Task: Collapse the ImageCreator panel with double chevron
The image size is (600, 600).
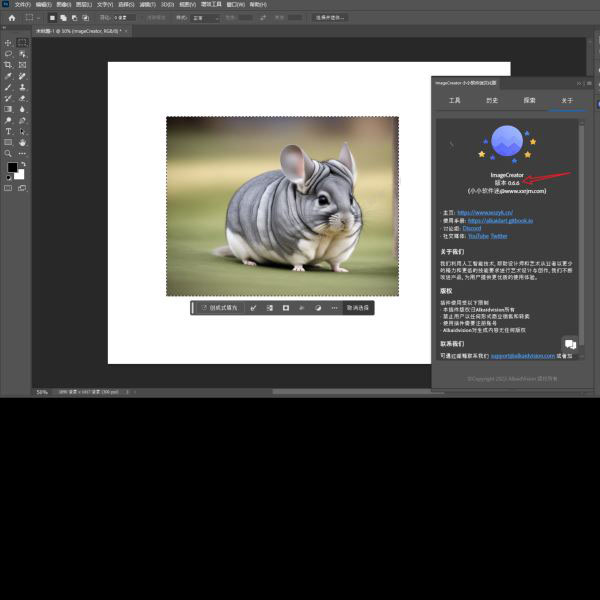Action: [579, 83]
